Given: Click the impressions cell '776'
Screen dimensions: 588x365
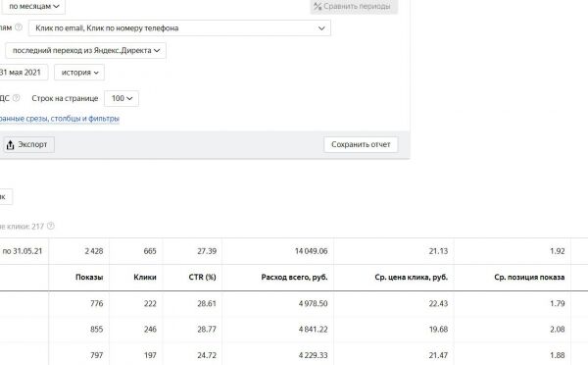Looking at the screenshot, I should (97, 303).
